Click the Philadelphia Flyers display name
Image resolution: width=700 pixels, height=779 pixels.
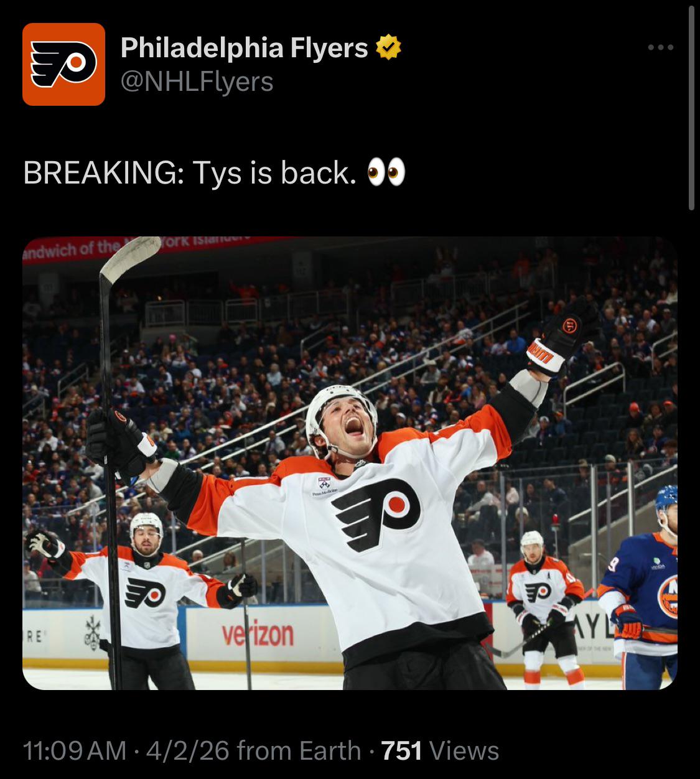coord(244,48)
